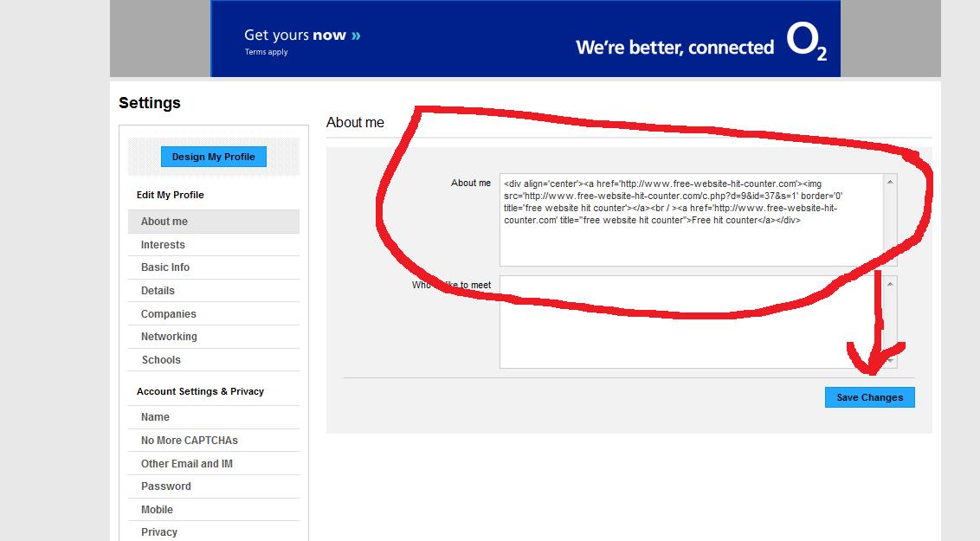
Task: Click the We're better, connected slogan
Action: tap(675, 48)
